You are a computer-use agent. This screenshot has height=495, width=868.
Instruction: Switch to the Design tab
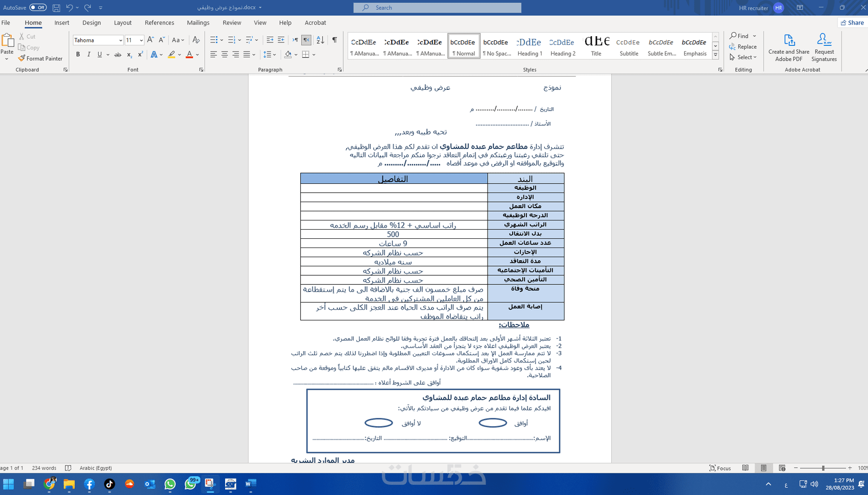[91, 22]
